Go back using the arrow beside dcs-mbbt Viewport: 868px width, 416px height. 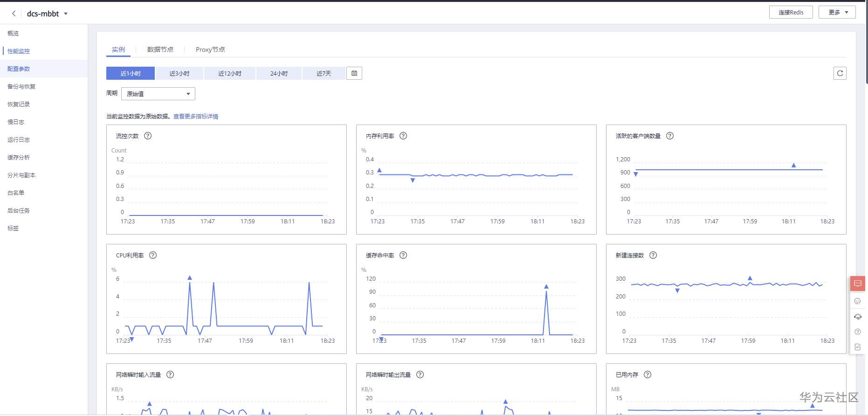click(14, 14)
